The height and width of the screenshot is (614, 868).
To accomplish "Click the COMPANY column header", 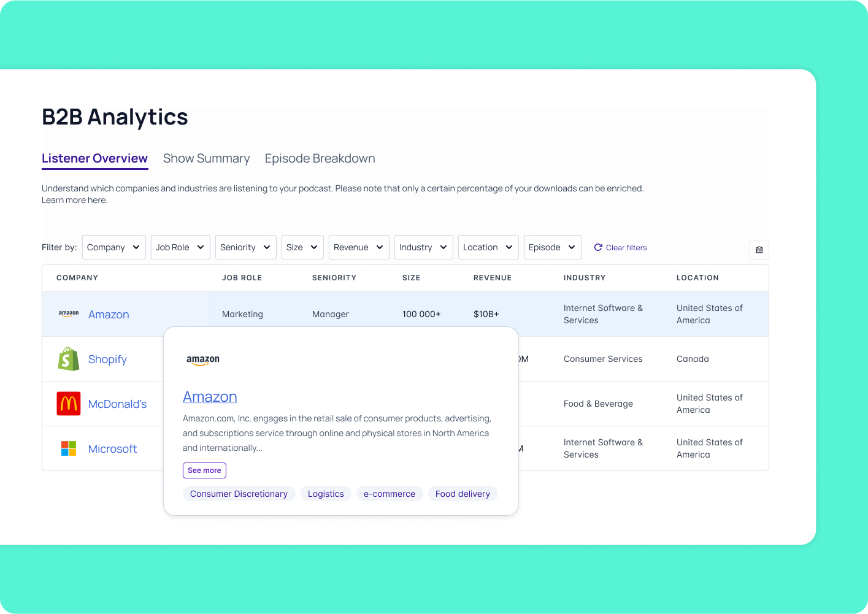I will (x=77, y=278).
